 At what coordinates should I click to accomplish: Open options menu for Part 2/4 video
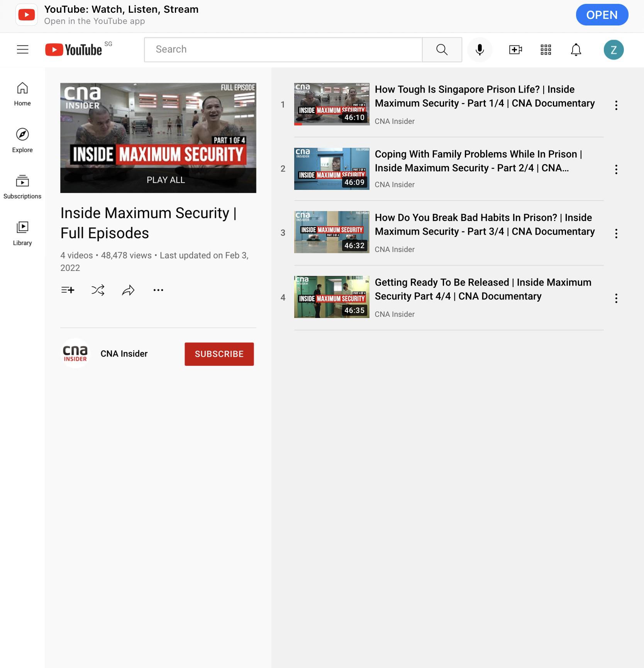pos(616,169)
